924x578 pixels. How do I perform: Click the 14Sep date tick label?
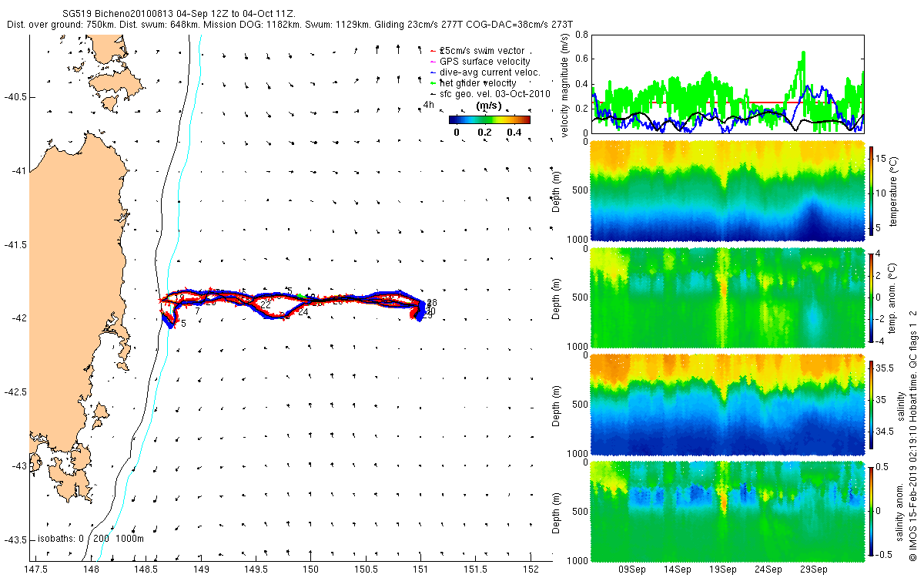click(678, 570)
